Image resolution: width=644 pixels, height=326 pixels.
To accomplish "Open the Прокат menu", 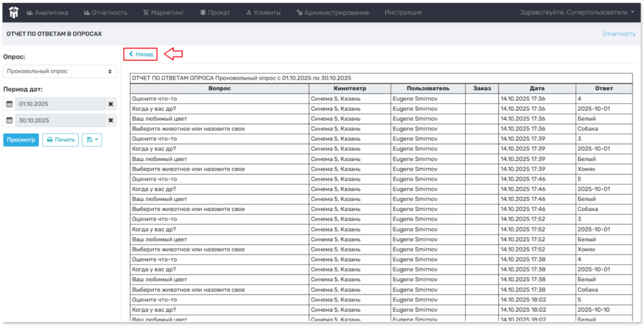I will [215, 12].
